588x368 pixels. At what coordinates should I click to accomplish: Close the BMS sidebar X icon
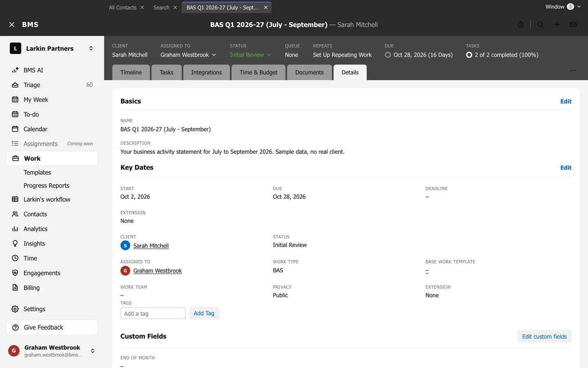click(12, 25)
